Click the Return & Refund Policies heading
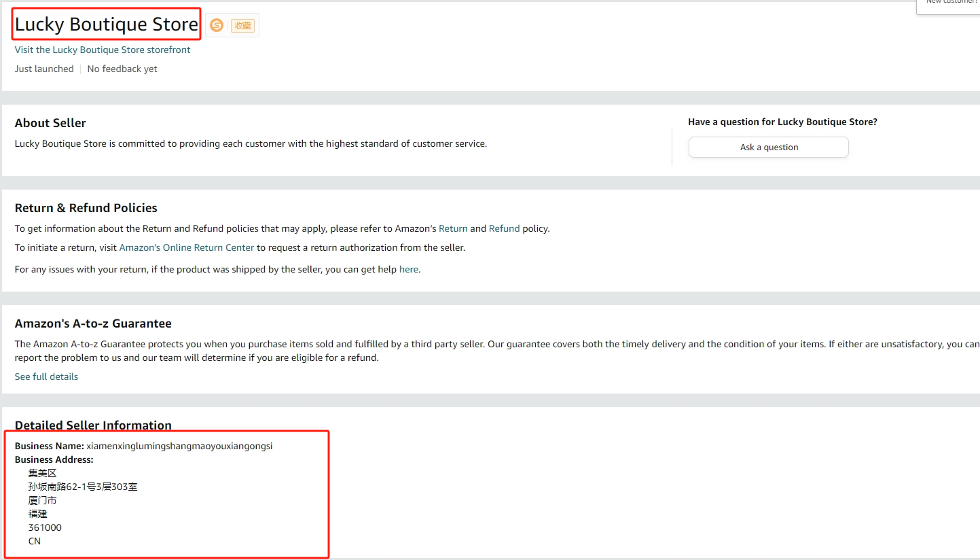 click(86, 208)
